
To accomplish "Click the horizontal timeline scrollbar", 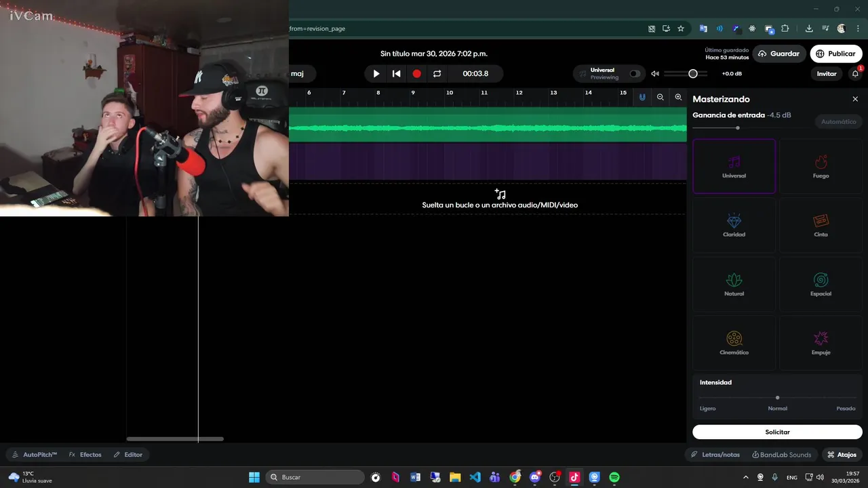I will pyautogui.click(x=175, y=439).
